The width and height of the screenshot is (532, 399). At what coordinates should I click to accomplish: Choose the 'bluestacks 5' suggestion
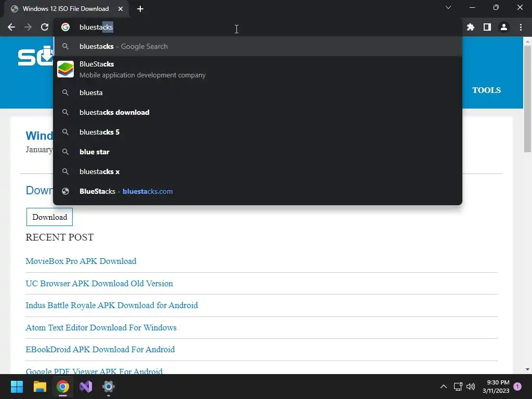coord(258,132)
